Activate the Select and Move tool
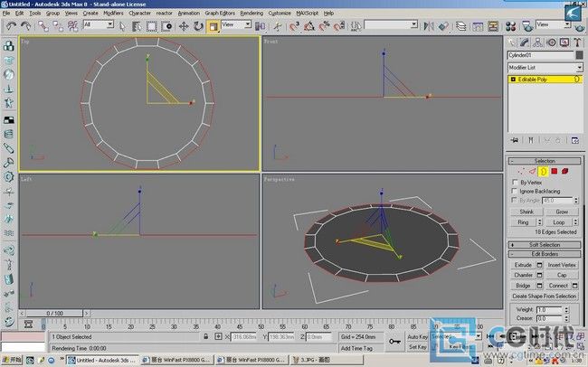Viewport: 588px width, 367px height. click(184, 26)
